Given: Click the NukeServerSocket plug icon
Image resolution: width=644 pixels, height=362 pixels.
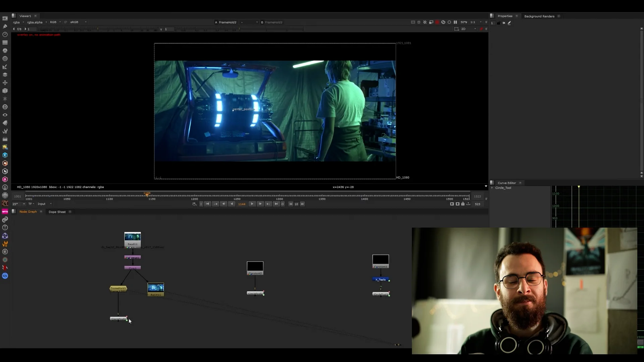Looking at the screenshot, I should (5, 220).
